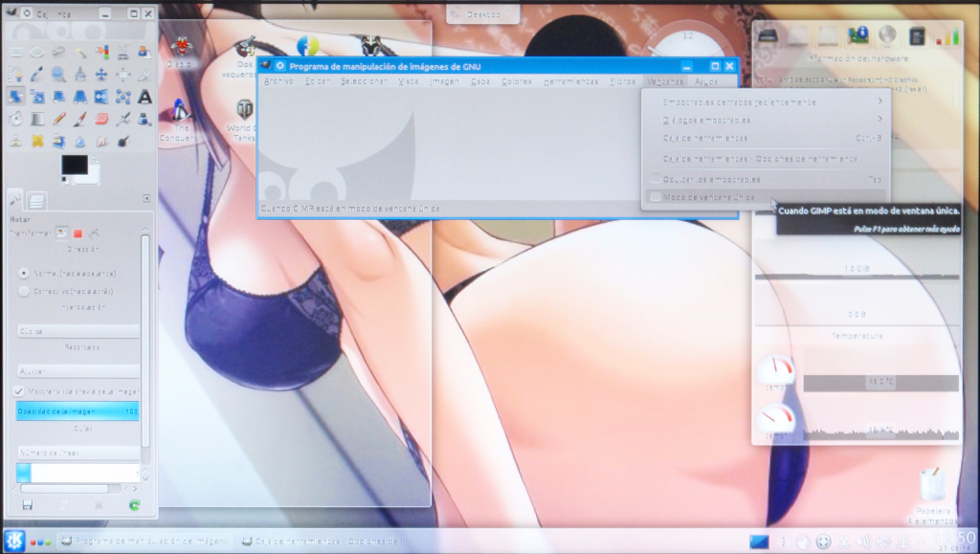This screenshot has height=554, width=980.
Task: Click Caja de herramientas menu entry
Action: click(x=767, y=138)
